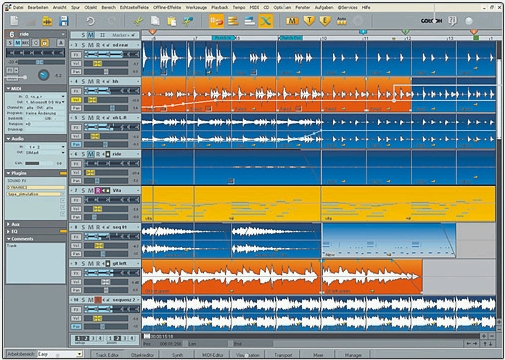The height and width of the screenshot is (360, 505).
Task: Click the yellow stacked bars toolbar icon
Action: click(233, 21)
